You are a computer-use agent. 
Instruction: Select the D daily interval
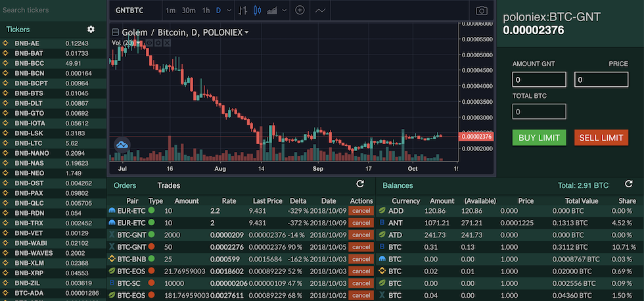coord(218,11)
